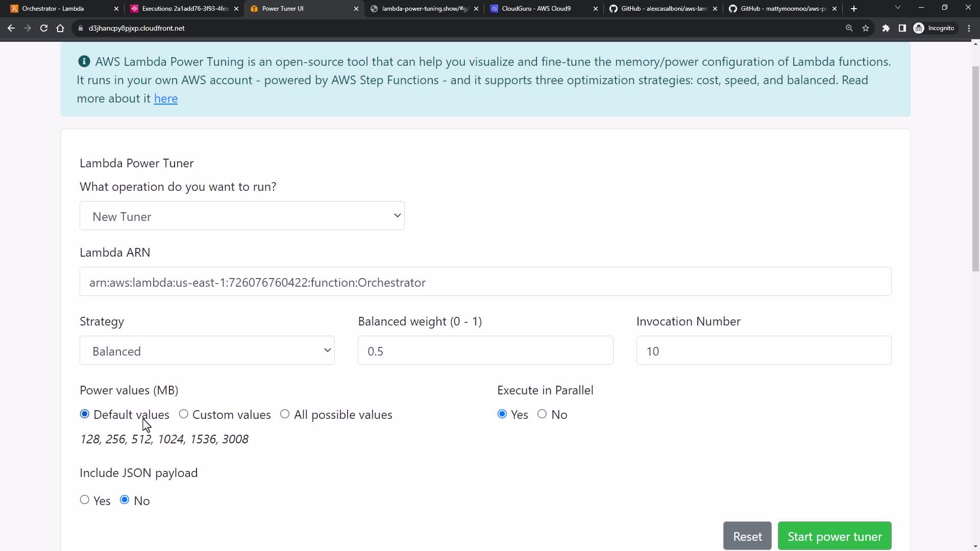Screen dimensions: 980x551
Task: Click the browser home icon
Action: coord(60,28)
